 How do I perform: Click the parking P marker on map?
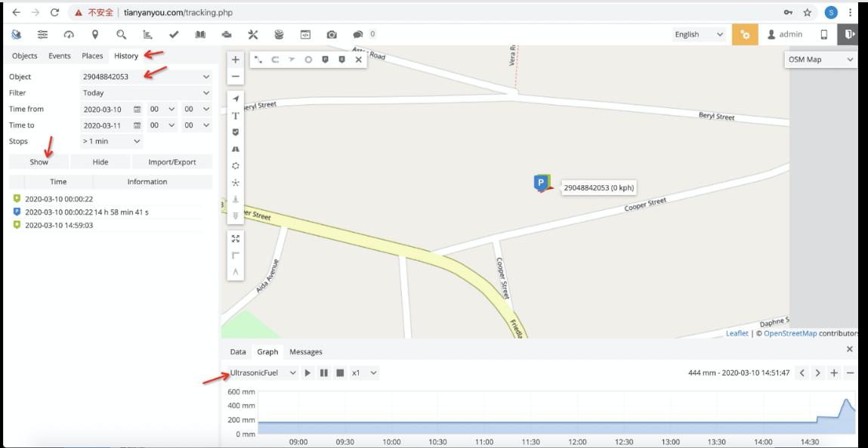(542, 183)
